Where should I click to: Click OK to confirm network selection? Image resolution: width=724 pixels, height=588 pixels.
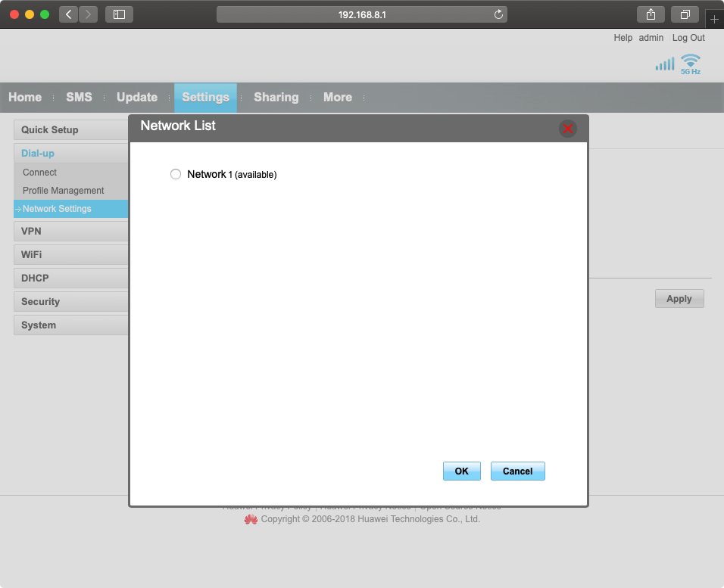point(461,471)
